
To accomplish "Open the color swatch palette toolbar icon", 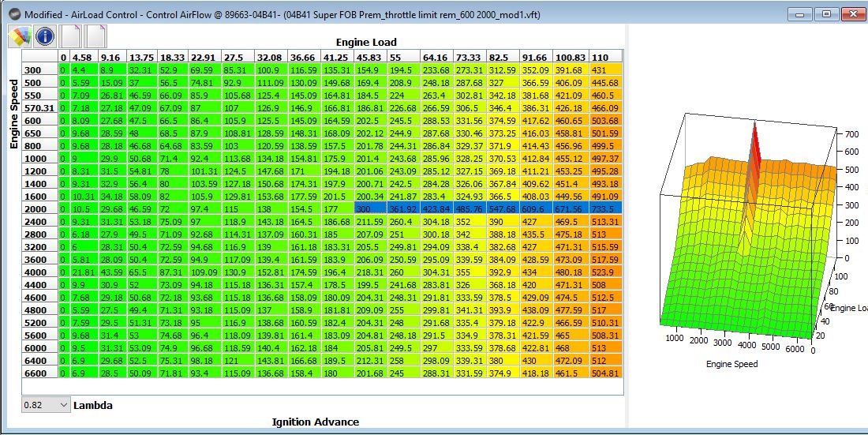I will click(x=20, y=36).
